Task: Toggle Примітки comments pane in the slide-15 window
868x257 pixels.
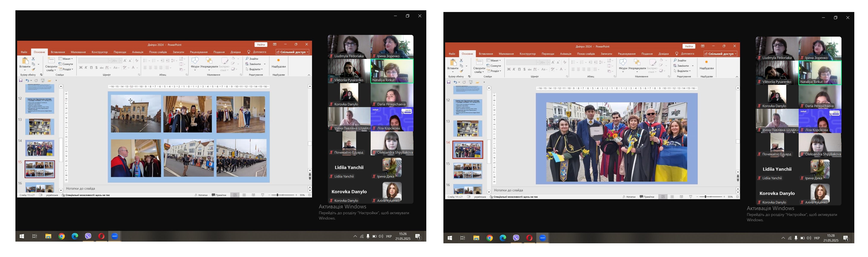Action: (219, 195)
